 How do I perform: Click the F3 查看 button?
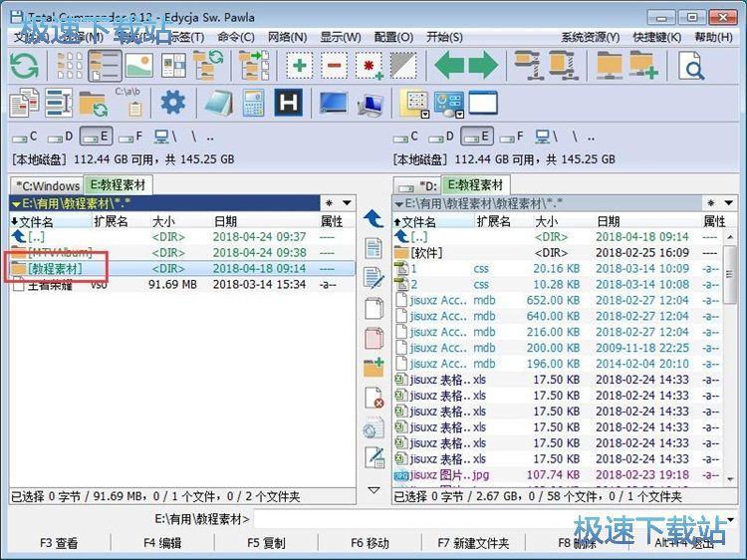(x=59, y=543)
